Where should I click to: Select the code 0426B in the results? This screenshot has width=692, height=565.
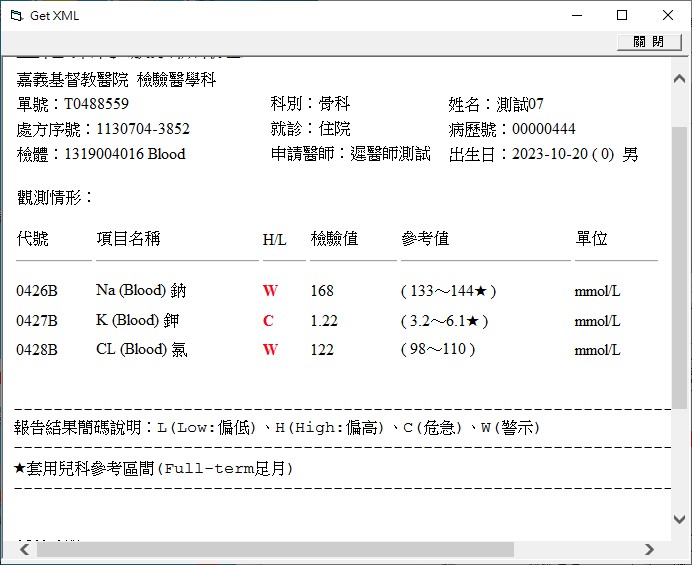pos(37,291)
